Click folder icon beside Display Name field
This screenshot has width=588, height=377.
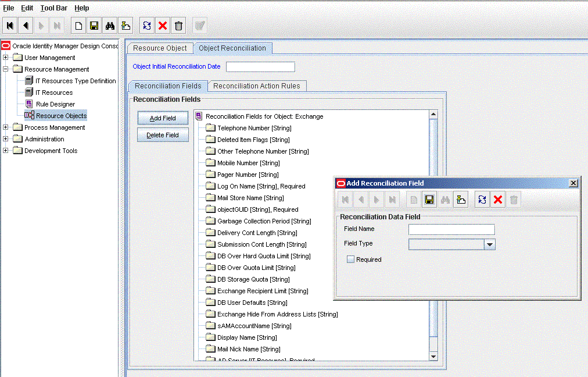coord(211,337)
